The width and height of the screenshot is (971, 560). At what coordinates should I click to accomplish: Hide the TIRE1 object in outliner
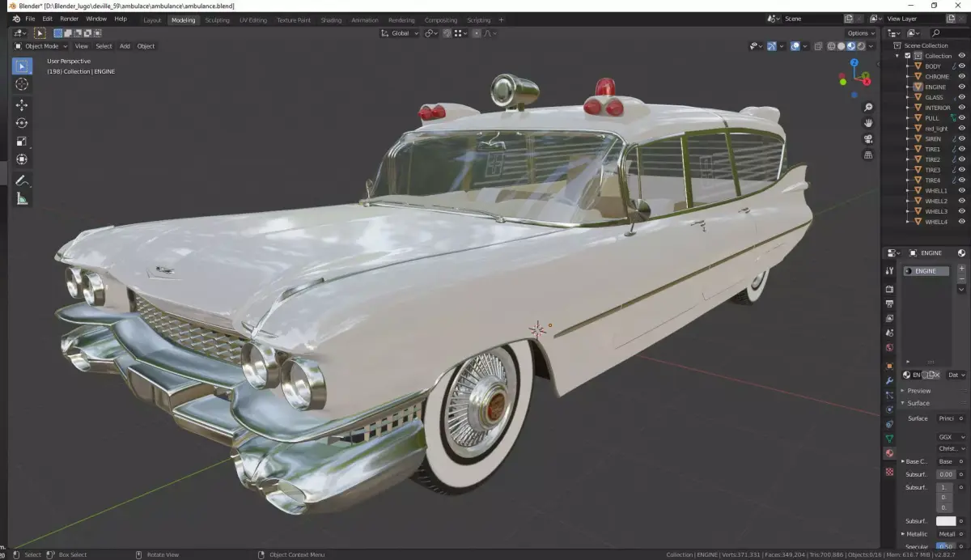962,149
